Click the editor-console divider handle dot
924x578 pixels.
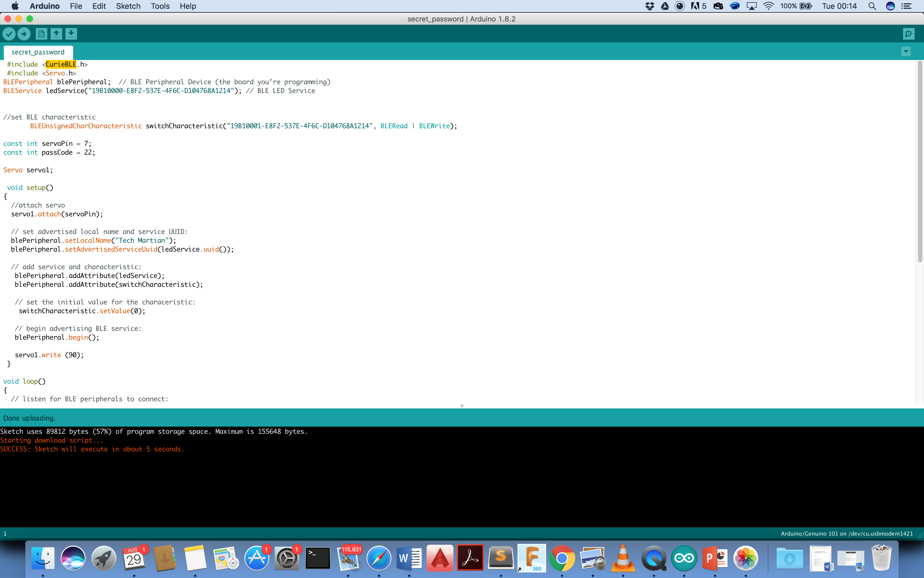click(x=462, y=406)
